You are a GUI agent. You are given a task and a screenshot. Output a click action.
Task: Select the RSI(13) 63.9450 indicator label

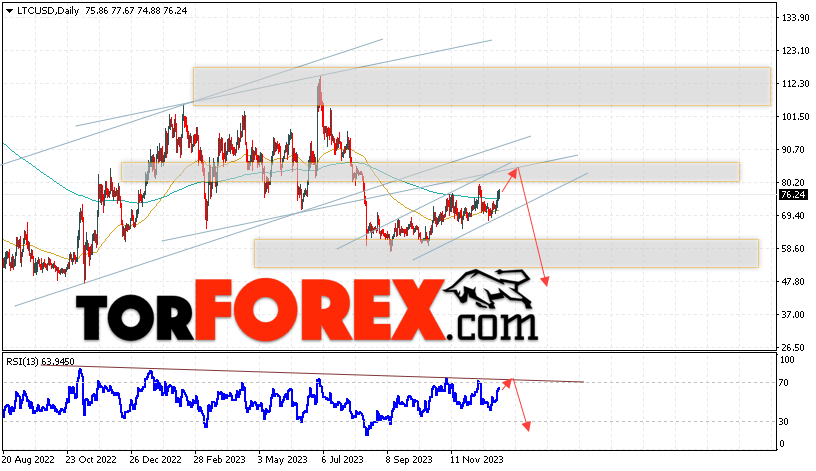tap(41, 361)
